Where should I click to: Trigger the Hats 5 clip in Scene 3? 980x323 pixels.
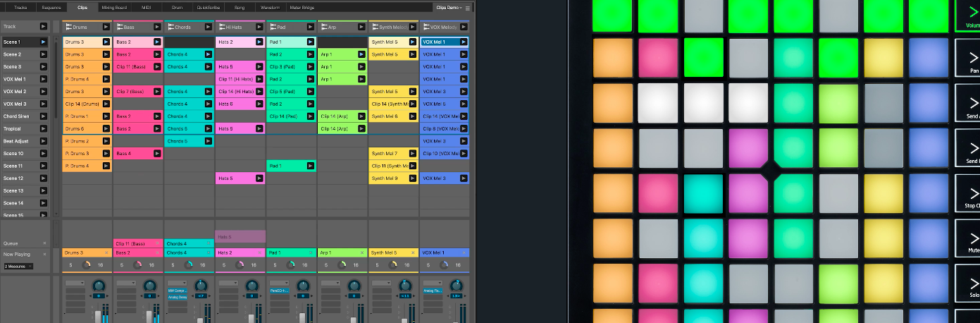pyautogui.click(x=259, y=67)
